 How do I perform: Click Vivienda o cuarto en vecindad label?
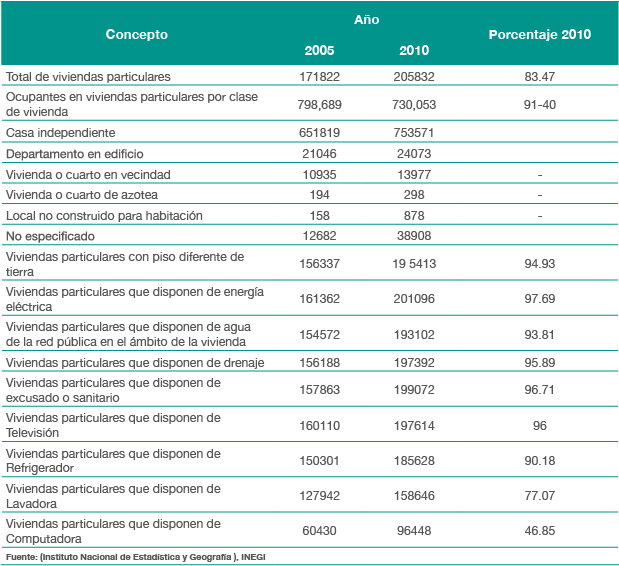(95, 175)
